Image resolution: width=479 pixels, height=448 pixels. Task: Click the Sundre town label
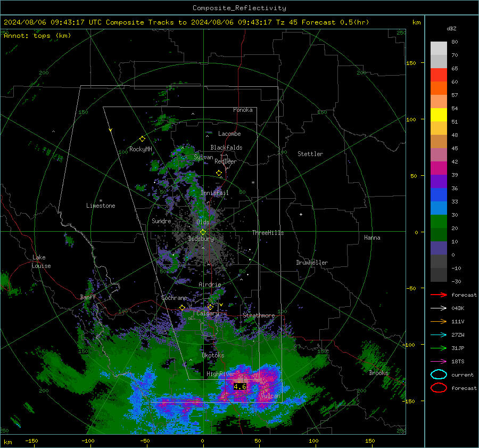161,221
